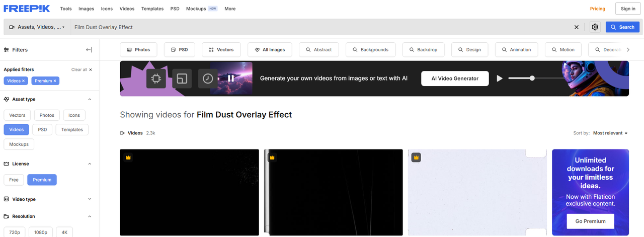
Task: Click the Video type section icon
Action: coord(7,199)
